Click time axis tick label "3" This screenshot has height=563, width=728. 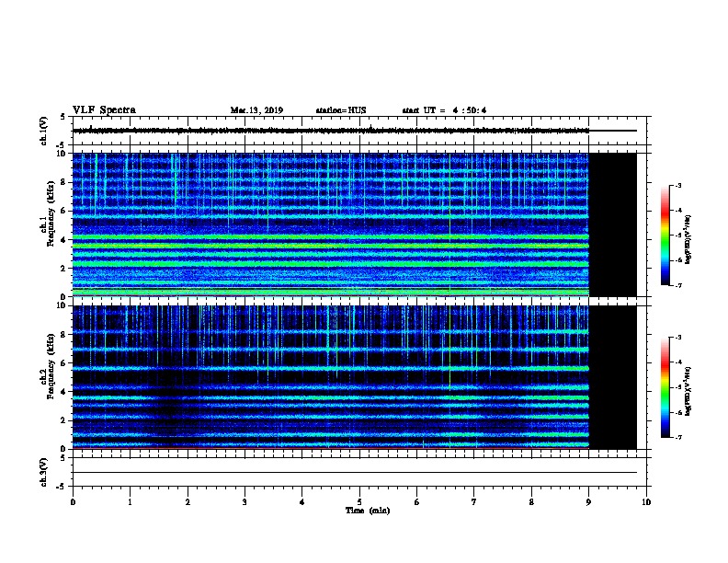point(245,502)
